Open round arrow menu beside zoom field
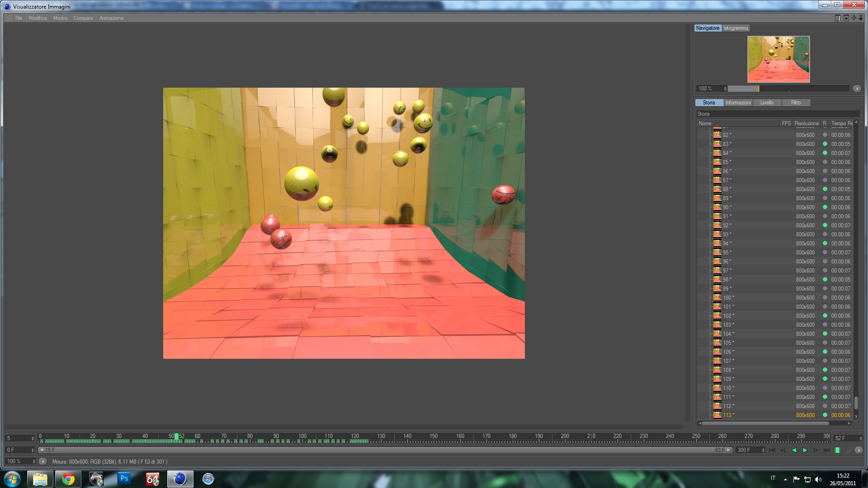This screenshot has height=488, width=868. (43, 461)
